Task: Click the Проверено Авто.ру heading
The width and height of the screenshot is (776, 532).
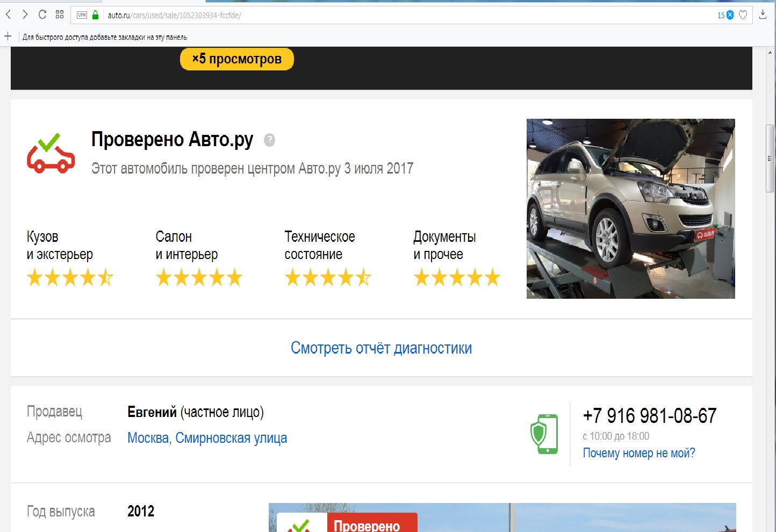Action: click(172, 140)
